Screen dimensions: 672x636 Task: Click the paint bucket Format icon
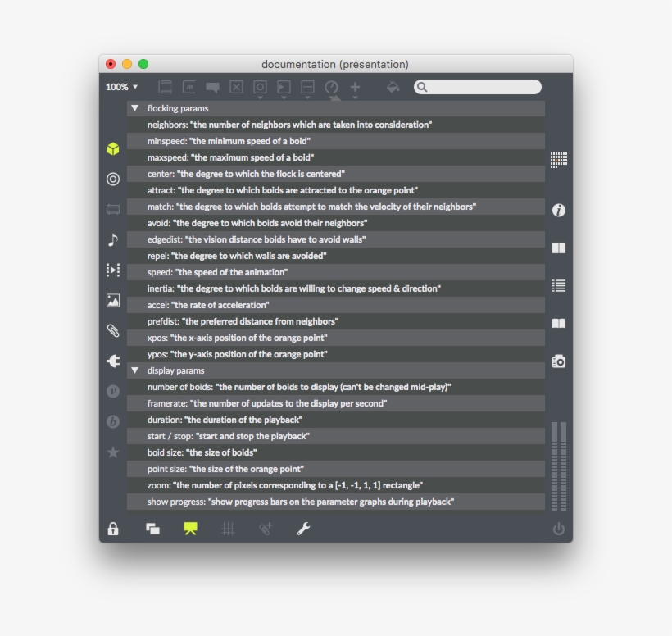coord(393,87)
